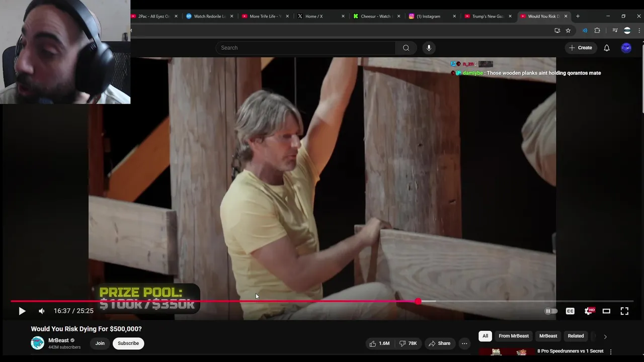The image size is (644, 362).
Task: Select the MrBeast filter chip
Action: 548,336
